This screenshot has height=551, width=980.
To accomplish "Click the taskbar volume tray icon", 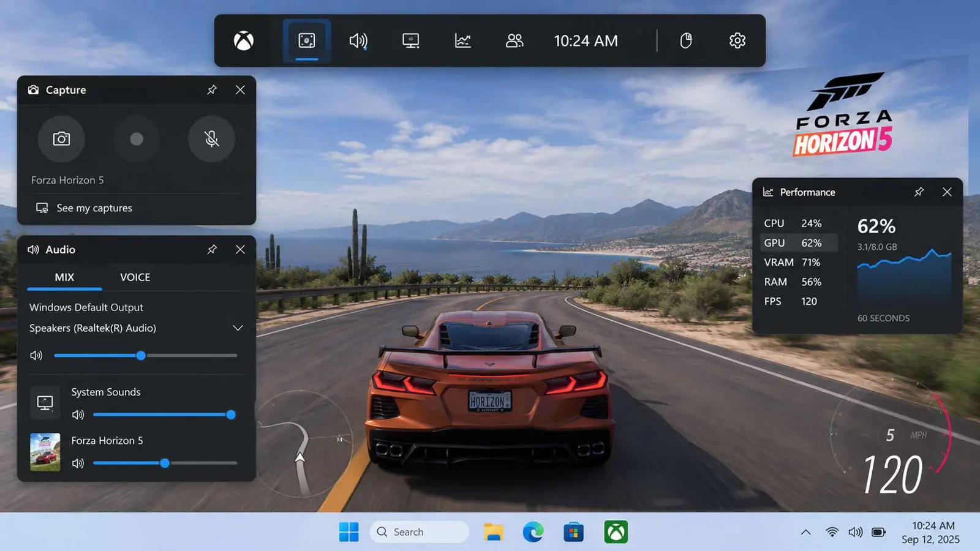I will [x=856, y=532].
